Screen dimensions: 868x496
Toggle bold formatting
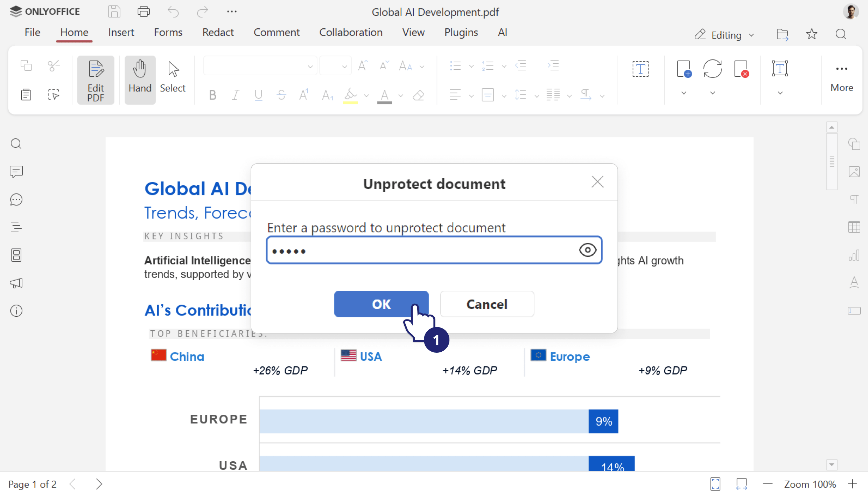(x=212, y=95)
